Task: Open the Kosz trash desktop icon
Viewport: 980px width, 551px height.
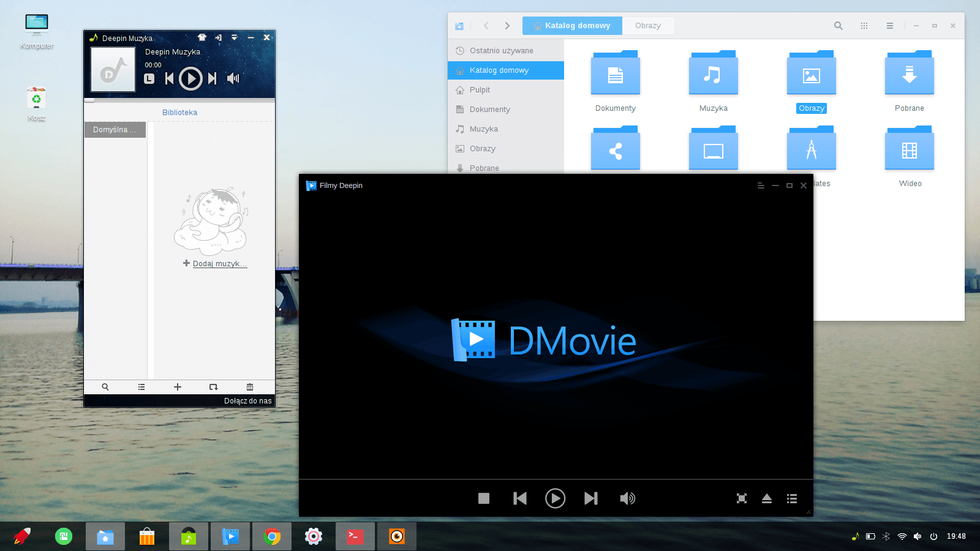Action: click(x=37, y=98)
